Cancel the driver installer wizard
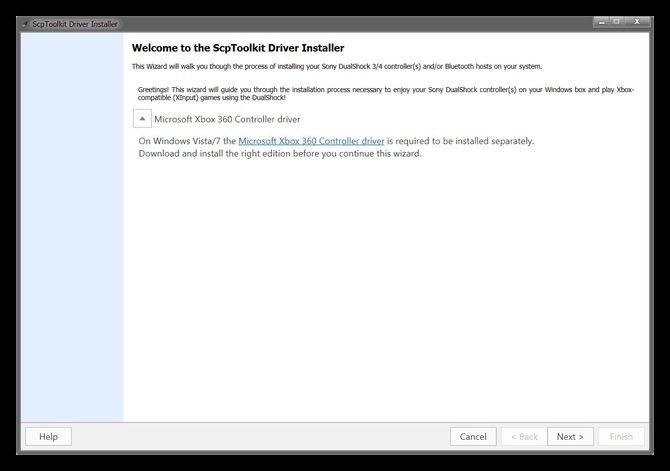The width and height of the screenshot is (670, 471). pos(473,436)
